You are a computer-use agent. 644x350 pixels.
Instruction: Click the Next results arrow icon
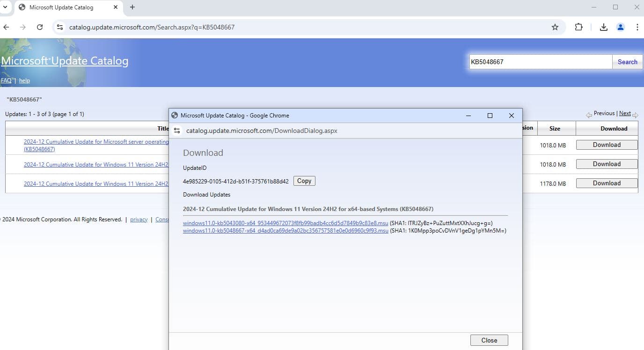(x=635, y=115)
